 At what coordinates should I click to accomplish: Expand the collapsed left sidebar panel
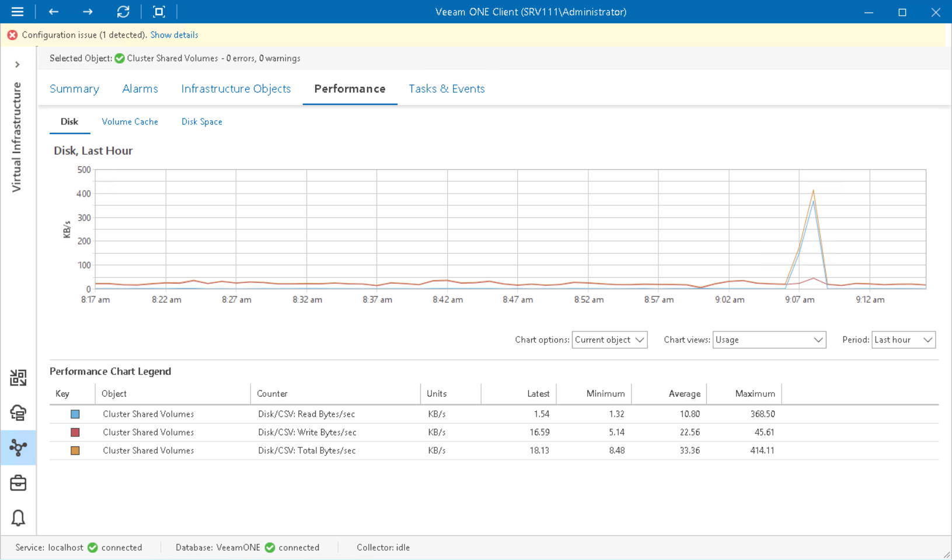(x=18, y=64)
